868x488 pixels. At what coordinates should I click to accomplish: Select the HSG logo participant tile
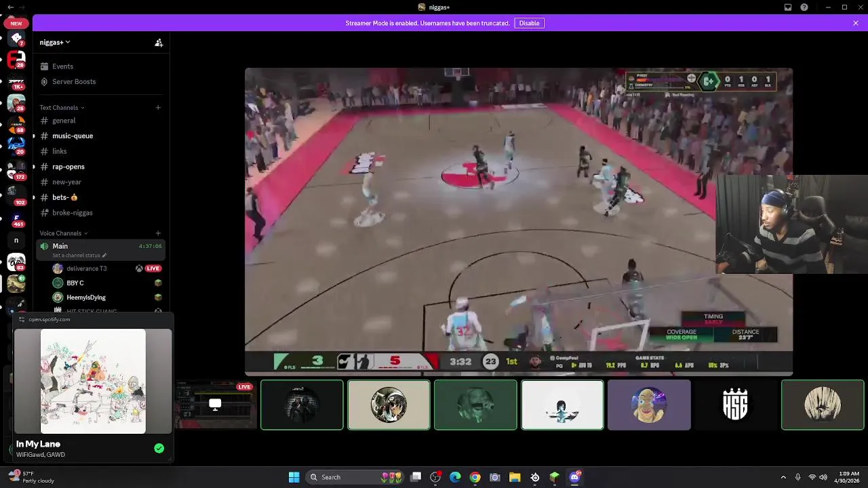[x=736, y=405]
